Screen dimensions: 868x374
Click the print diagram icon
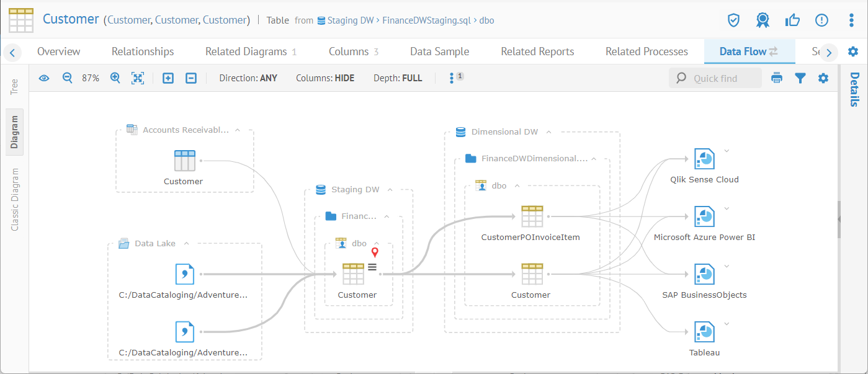[x=777, y=78]
